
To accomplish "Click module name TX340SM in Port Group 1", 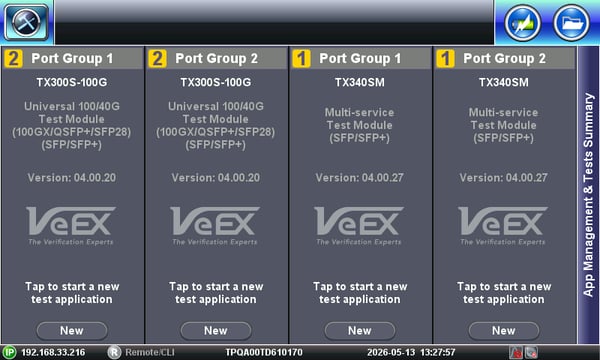I will tap(359, 82).
